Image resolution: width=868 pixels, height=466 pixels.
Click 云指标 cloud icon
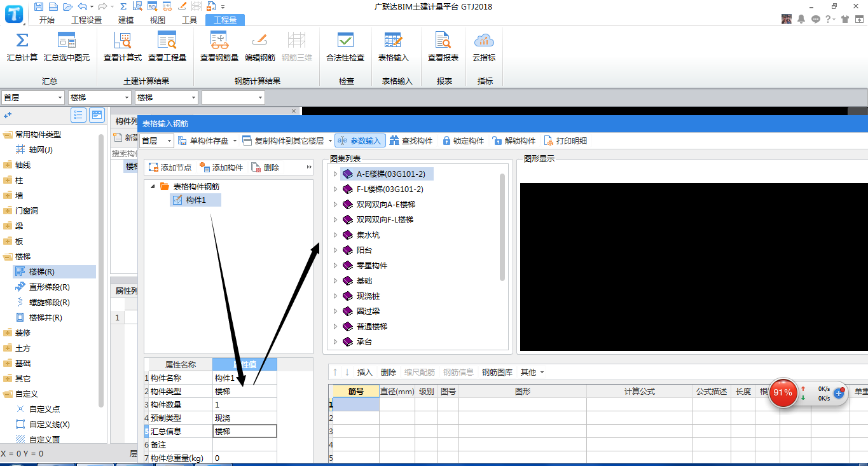point(484,41)
